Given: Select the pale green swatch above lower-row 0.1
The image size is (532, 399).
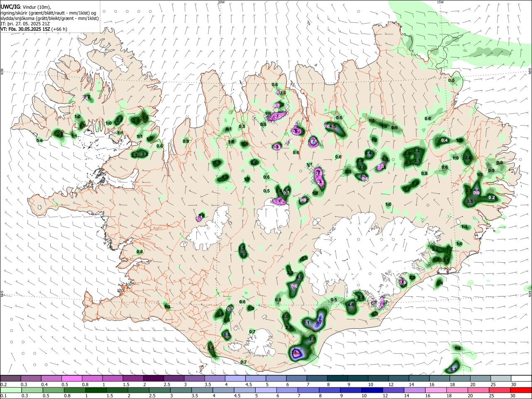Looking at the screenshot, I should [x=10, y=390].
